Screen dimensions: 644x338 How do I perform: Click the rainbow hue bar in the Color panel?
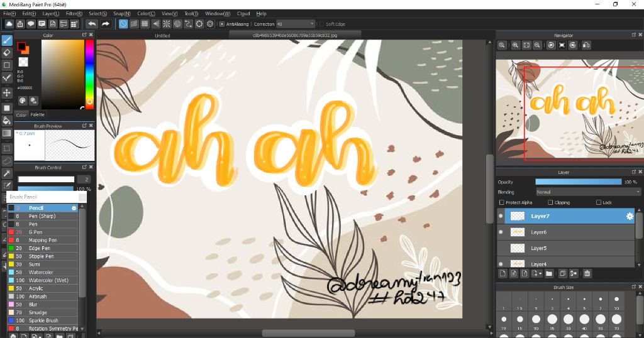pyautogui.click(x=89, y=74)
